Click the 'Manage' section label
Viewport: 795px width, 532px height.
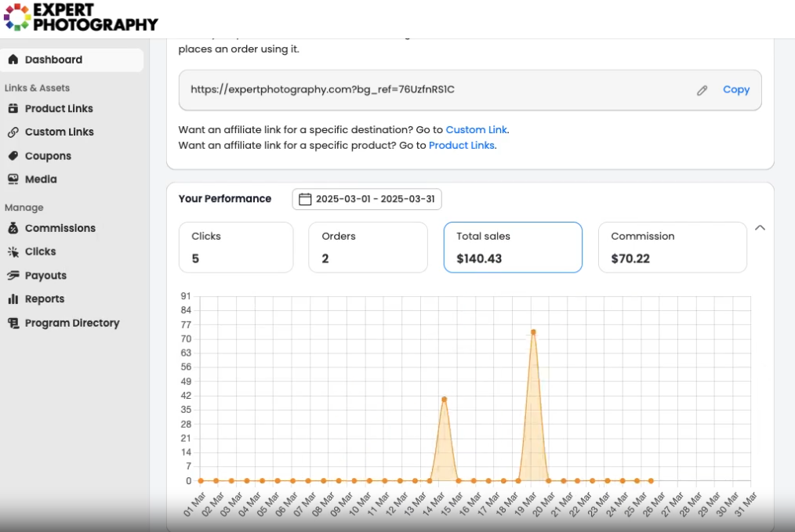click(24, 208)
